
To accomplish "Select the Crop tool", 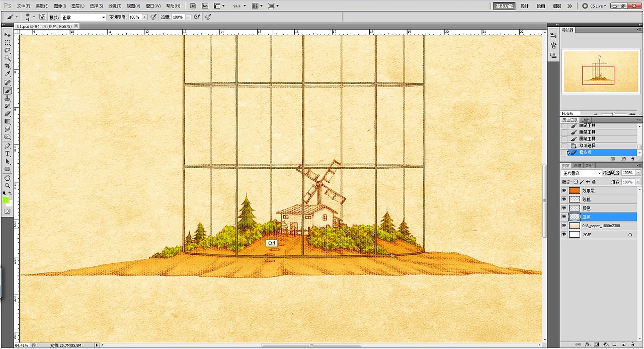I will 8,66.
